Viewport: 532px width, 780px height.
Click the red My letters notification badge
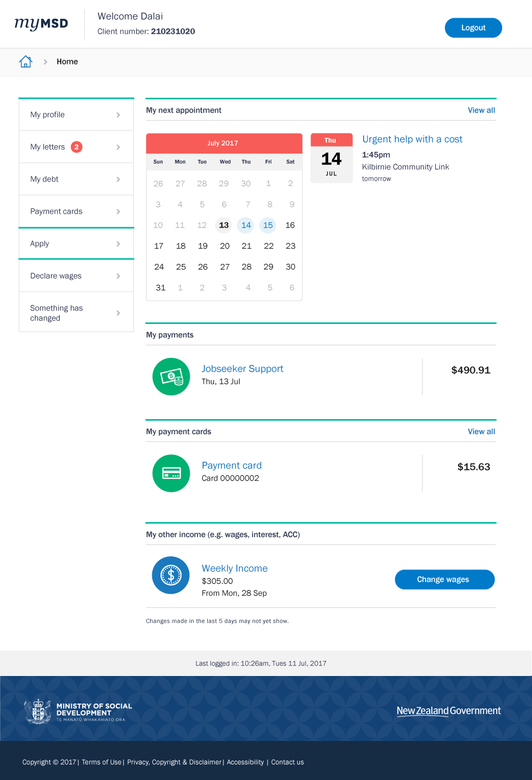(x=76, y=147)
